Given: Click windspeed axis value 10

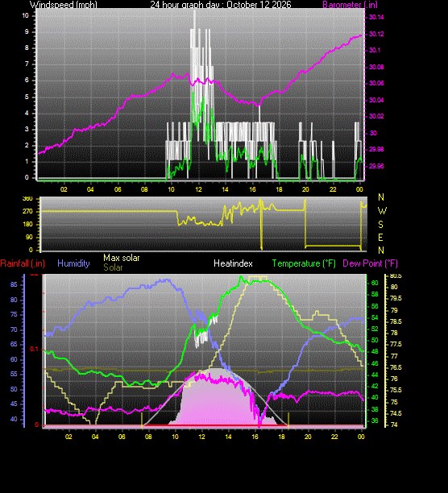Looking at the screenshot, I should pos(25,16).
